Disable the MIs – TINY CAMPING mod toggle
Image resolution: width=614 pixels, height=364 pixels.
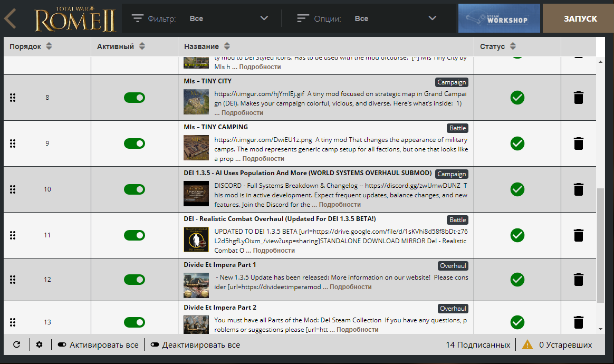[135, 143]
